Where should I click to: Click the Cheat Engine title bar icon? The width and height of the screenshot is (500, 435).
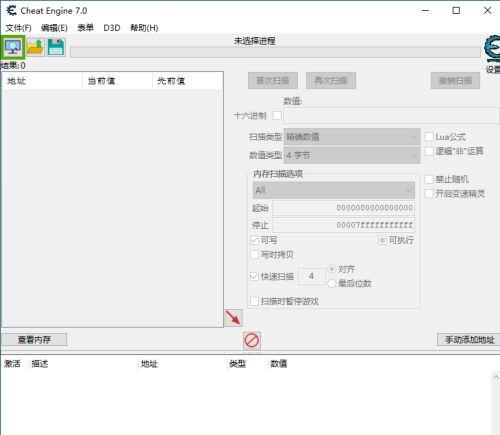click(11, 11)
